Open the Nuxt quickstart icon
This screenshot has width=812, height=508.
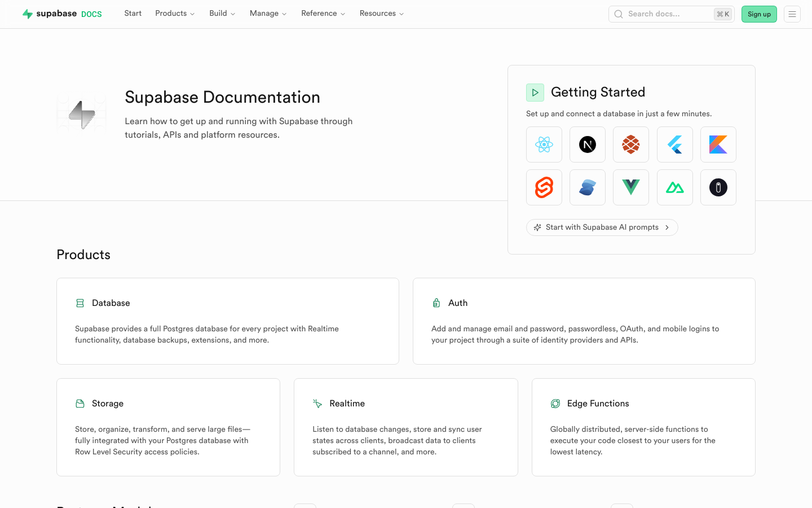[x=674, y=187]
